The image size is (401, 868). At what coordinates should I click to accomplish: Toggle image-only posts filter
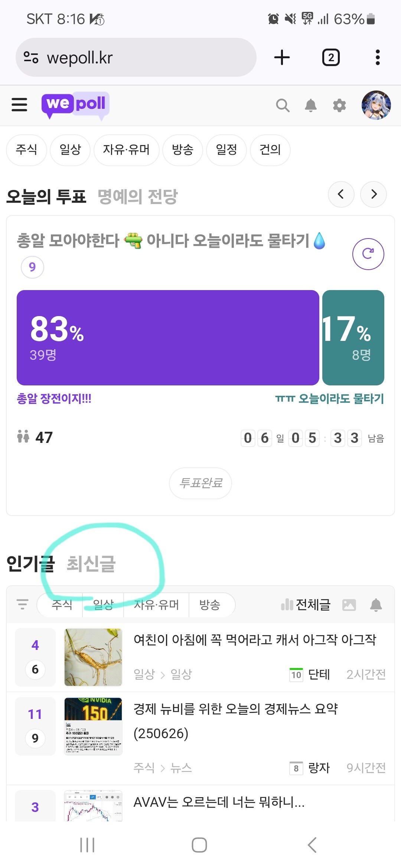click(x=349, y=605)
